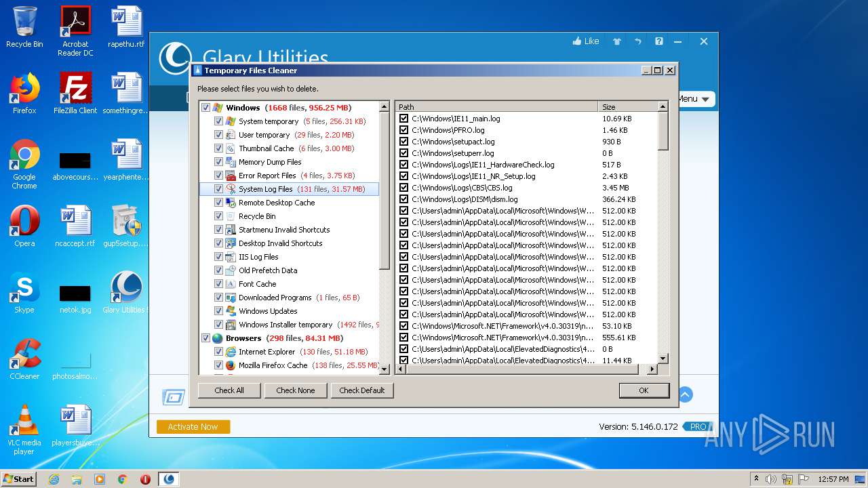Click the OK button

coord(644,390)
